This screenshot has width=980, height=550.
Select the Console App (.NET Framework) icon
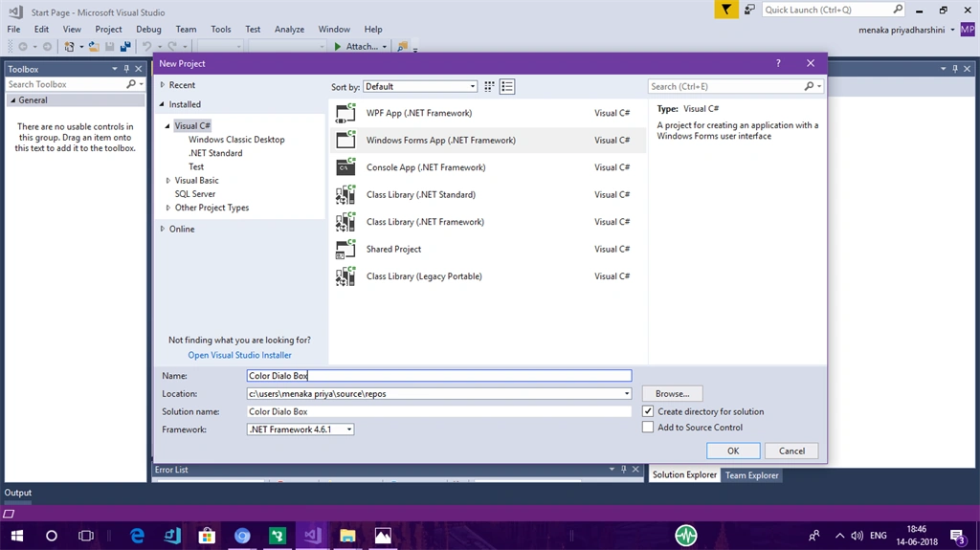pyautogui.click(x=345, y=167)
